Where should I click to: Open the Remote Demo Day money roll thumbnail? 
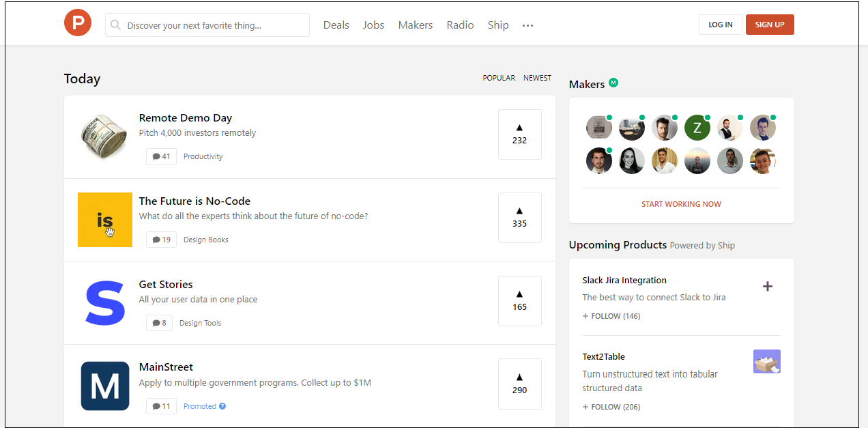[104, 137]
